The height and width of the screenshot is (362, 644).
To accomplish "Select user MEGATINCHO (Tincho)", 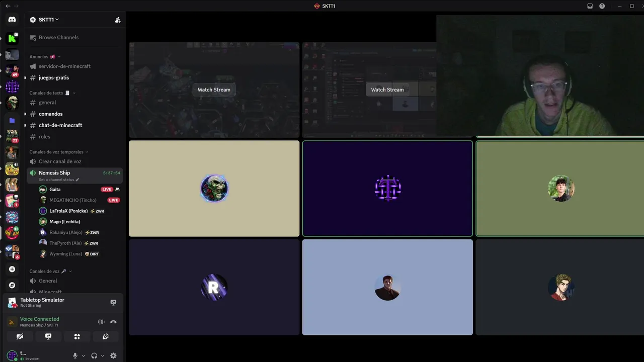I will (x=79, y=200).
